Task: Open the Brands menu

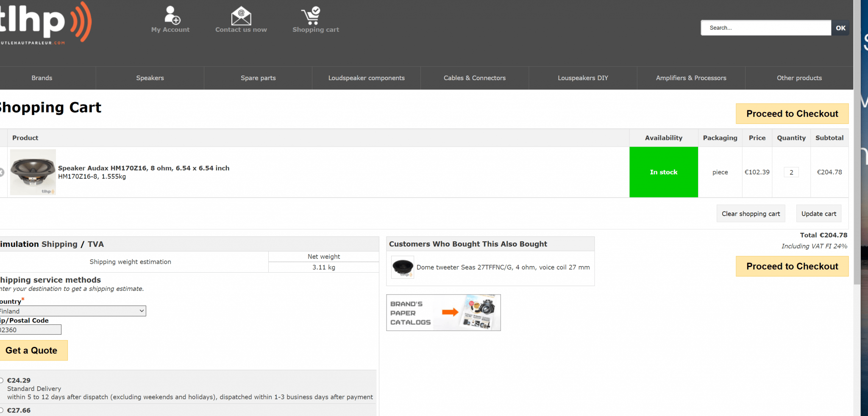Action: (42, 78)
